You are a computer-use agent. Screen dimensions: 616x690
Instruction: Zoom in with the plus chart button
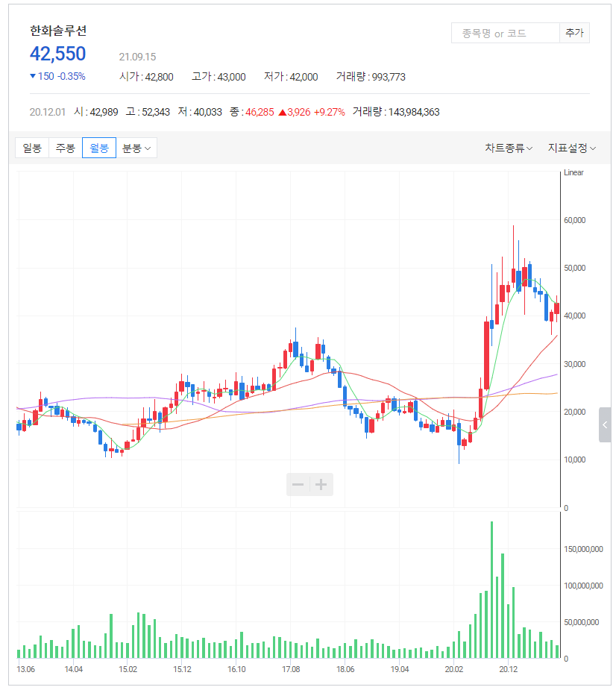click(x=321, y=485)
